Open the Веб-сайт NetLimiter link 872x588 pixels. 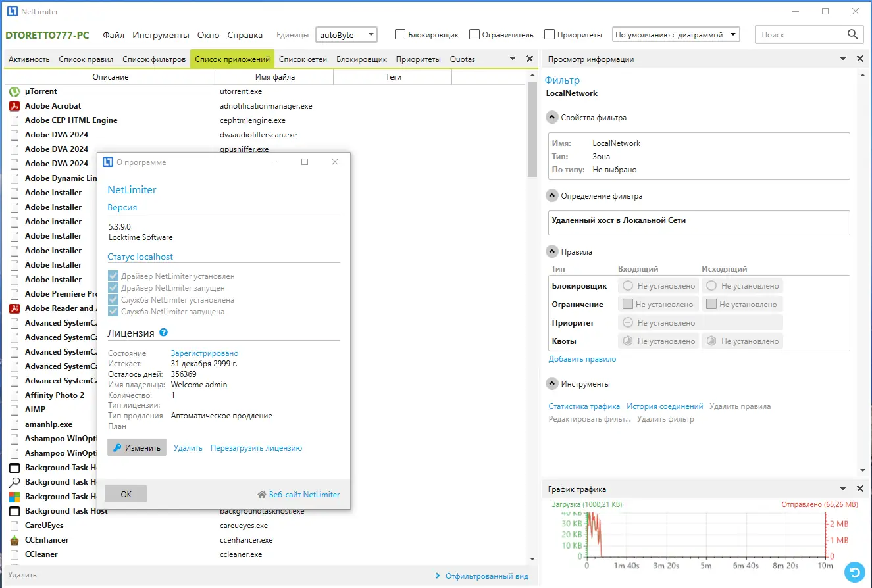coord(299,494)
